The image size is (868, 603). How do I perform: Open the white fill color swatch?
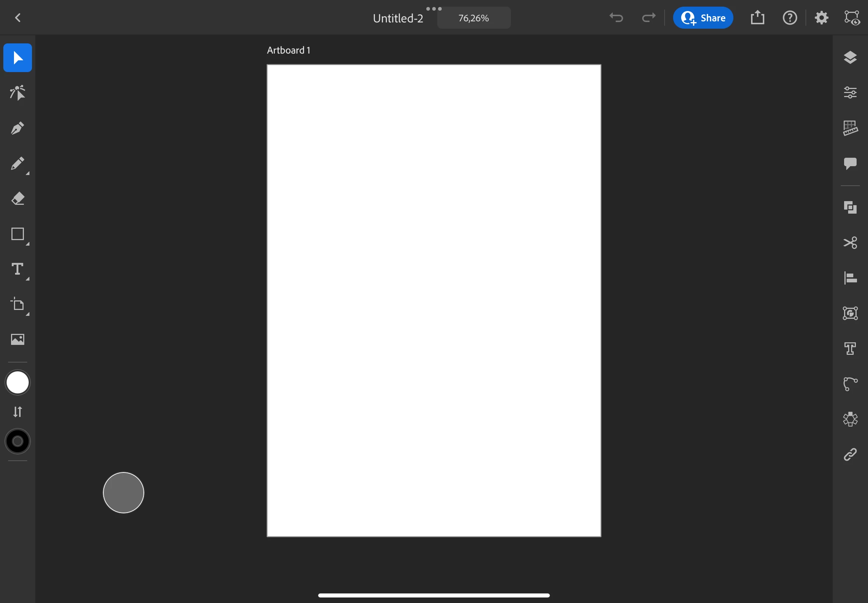click(17, 382)
